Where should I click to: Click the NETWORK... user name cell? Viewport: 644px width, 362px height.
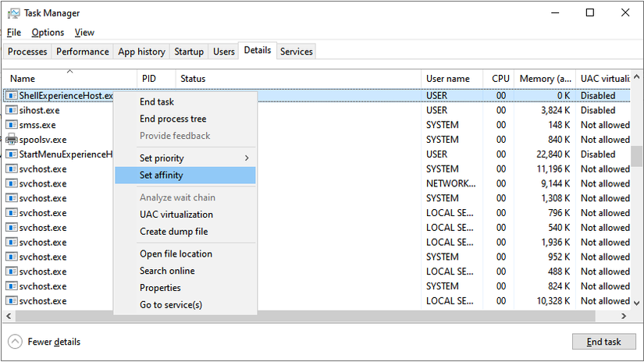(450, 183)
